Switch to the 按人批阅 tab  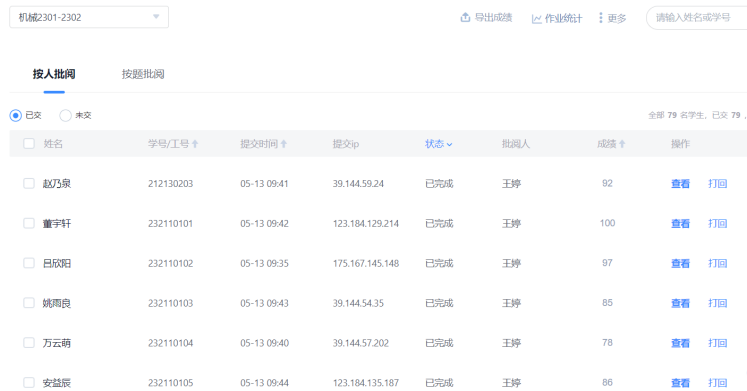click(x=54, y=74)
